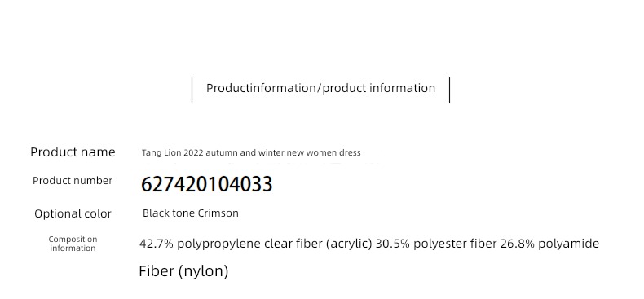Click the word nylon in parentheses

(204, 272)
